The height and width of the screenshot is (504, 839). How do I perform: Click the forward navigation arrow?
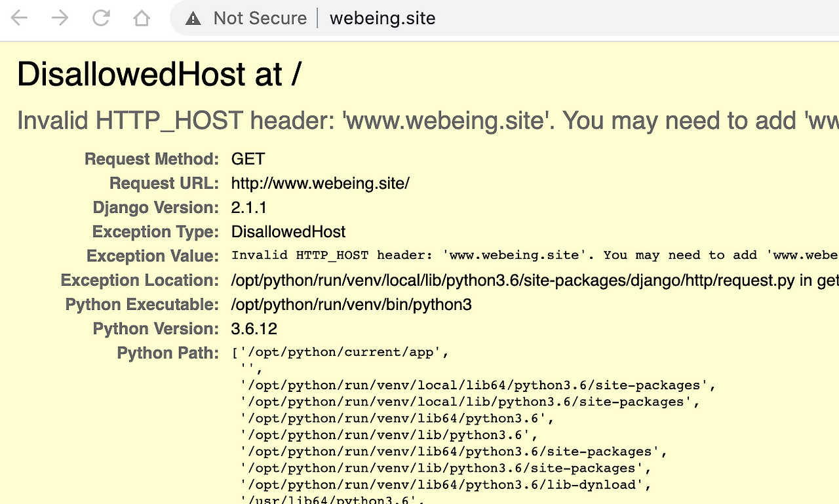point(60,18)
